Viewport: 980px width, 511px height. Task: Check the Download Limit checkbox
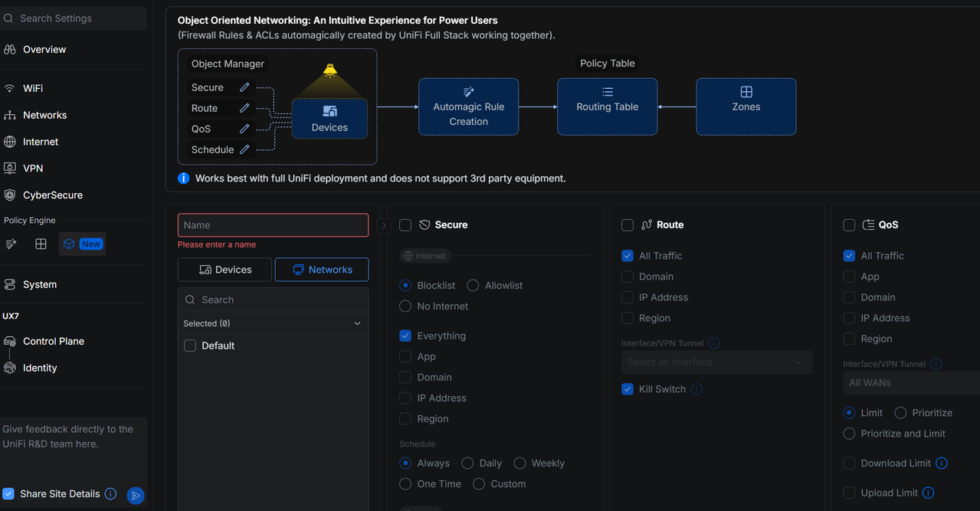pyautogui.click(x=849, y=464)
